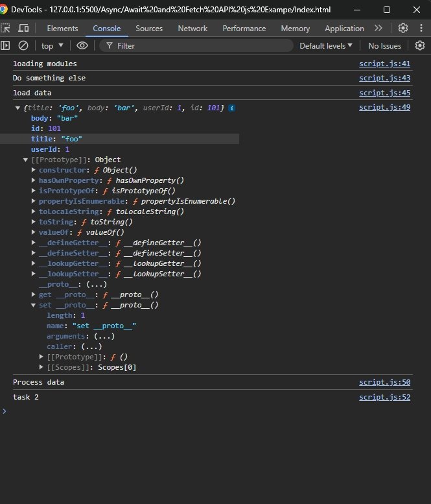Screen dimensions: 431x504
Task: Focus the console Filter field
Action: click(x=196, y=45)
